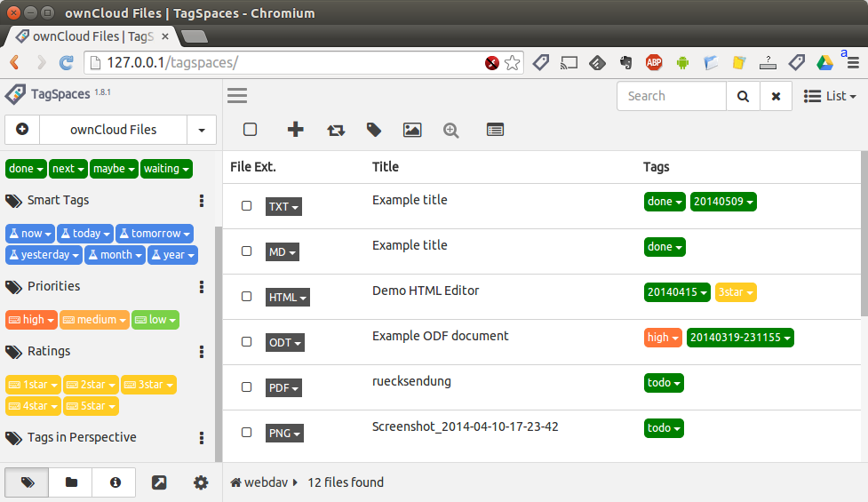Click the '5star' rating tag
868x502 pixels.
pyautogui.click(x=91, y=406)
